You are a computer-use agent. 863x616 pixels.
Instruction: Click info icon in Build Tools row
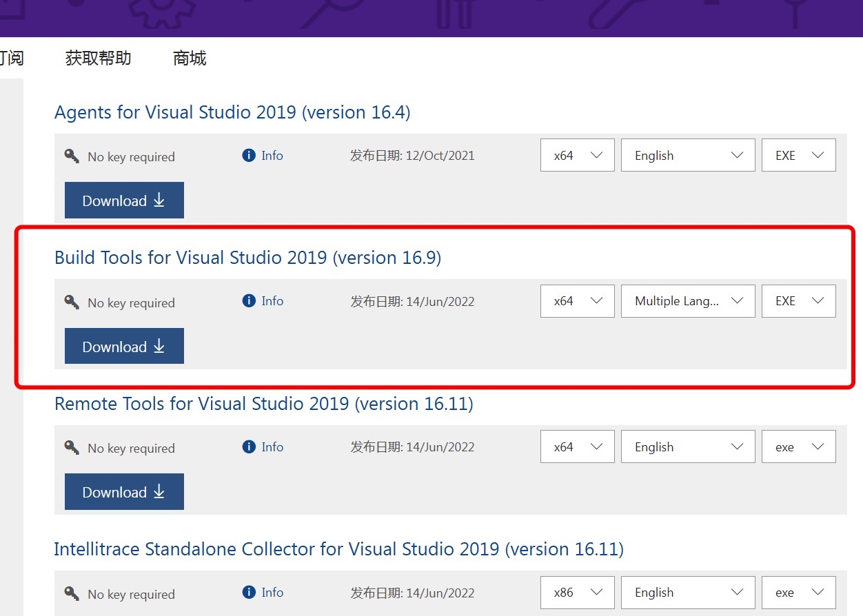(249, 301)
